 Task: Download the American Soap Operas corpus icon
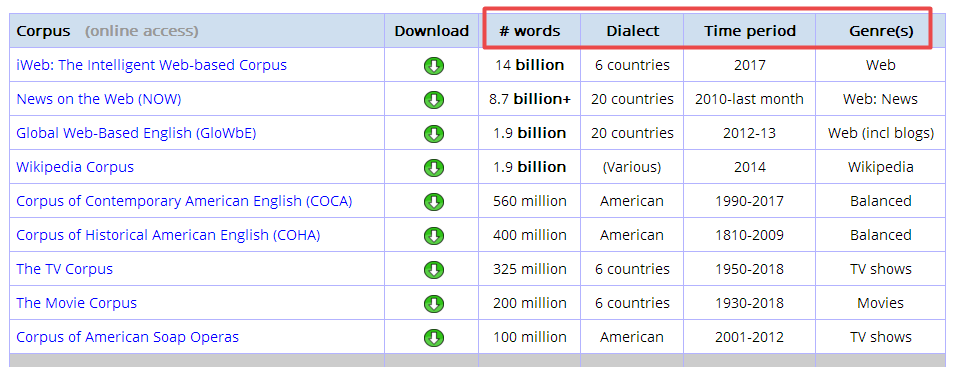coord(433,338)
